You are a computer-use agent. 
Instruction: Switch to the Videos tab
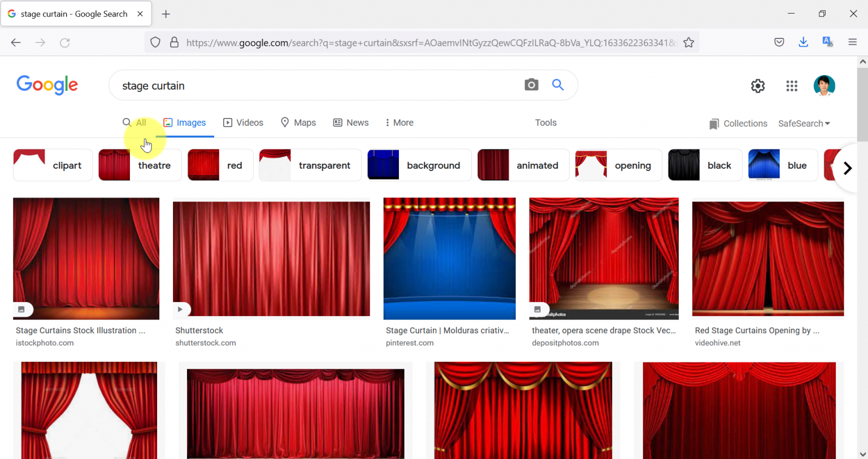[x=243, y=123]
